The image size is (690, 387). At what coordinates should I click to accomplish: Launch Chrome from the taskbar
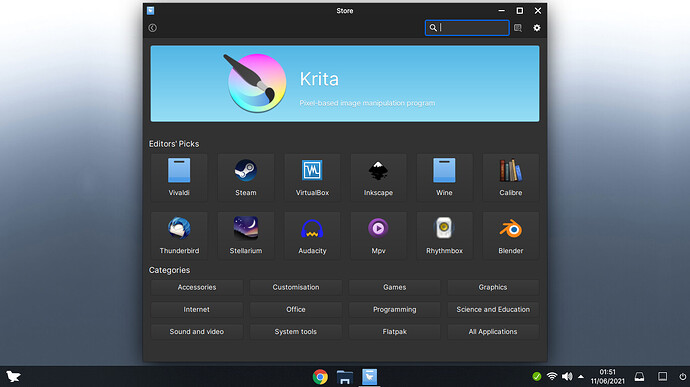pyautogui.click(x=320, y=377)
